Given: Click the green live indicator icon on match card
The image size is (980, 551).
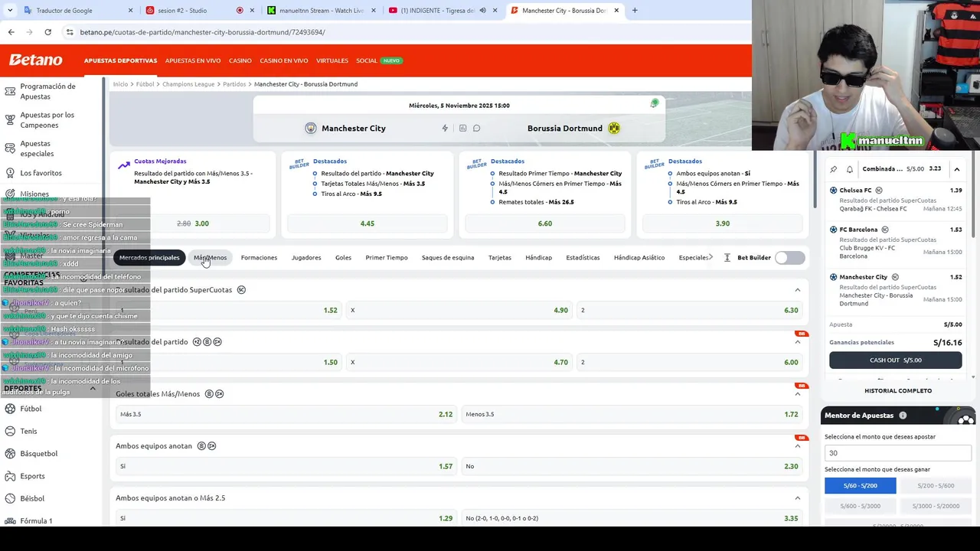Looking at the screenshot, I should [x=654, y=103].
